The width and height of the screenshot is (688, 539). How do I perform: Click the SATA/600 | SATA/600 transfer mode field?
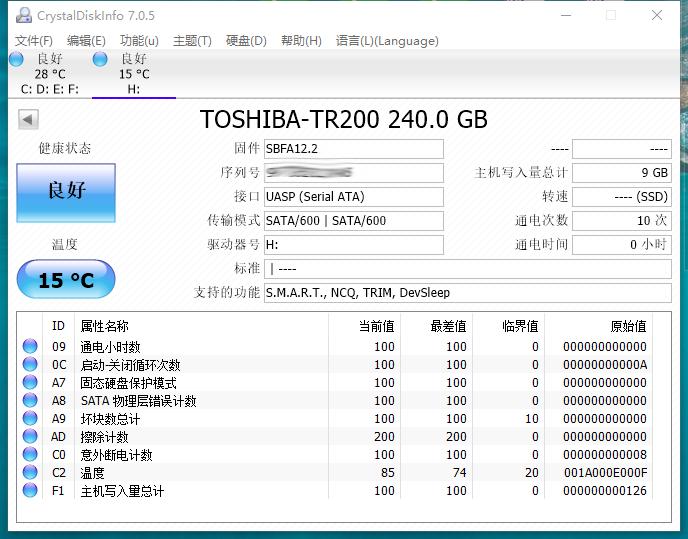(354, 220)
